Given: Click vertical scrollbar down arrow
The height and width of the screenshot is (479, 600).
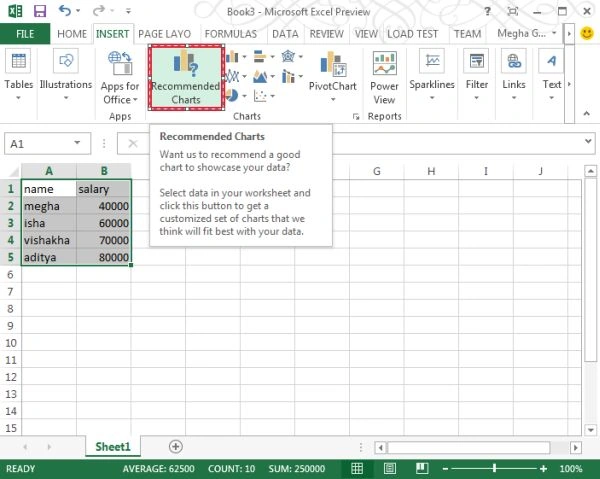Looking at the screenshot, I should point(590,430).
